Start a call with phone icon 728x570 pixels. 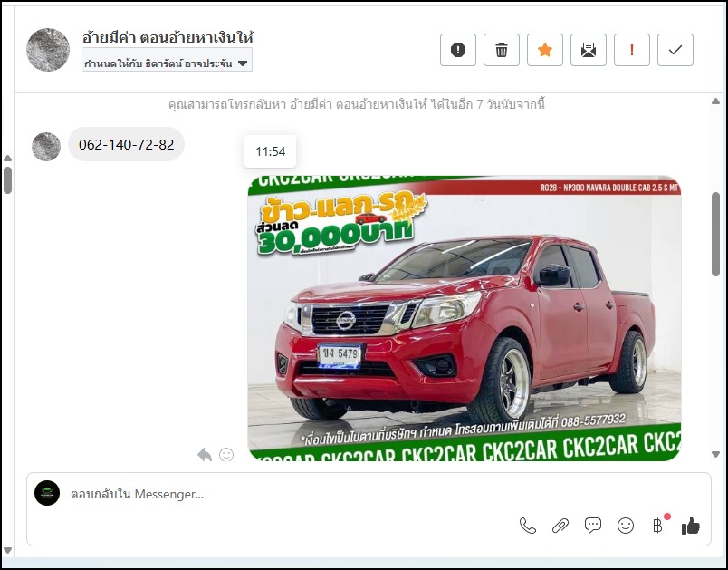(x=527, y=526)
